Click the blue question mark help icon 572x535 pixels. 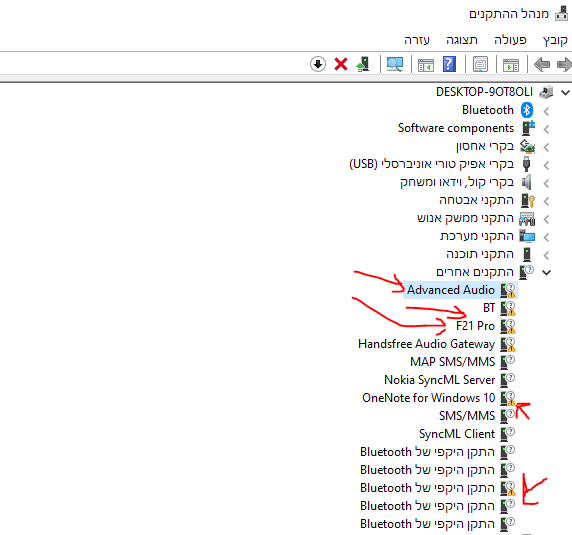point(449,64)
